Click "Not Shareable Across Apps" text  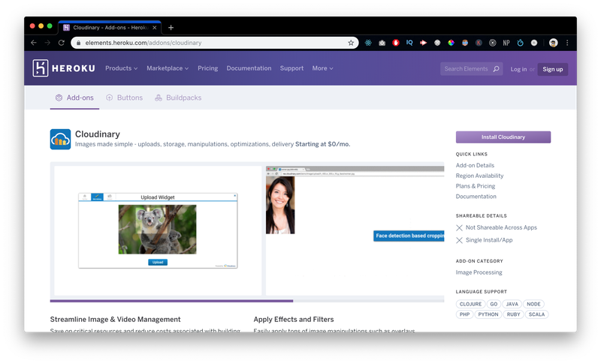click(x=501, y=227)
